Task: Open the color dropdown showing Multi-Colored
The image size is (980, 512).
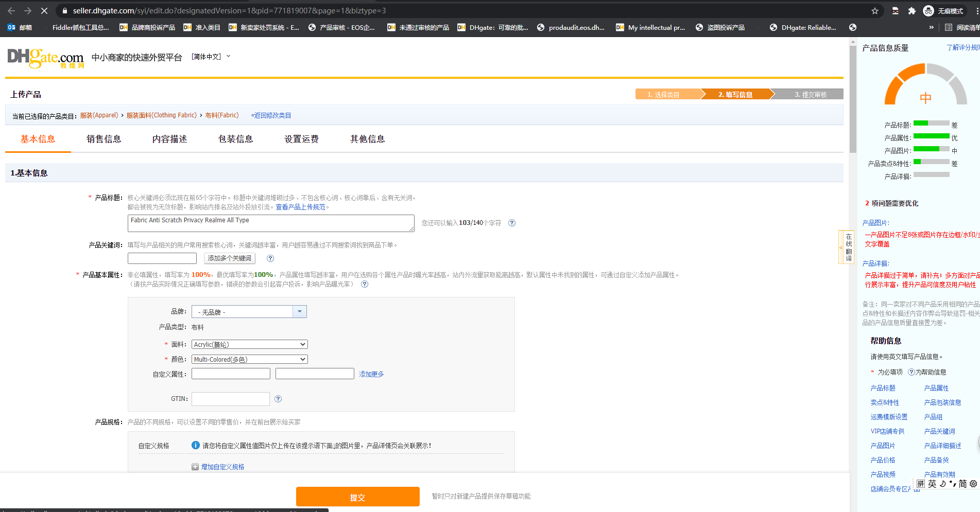Action: [250, 359]
